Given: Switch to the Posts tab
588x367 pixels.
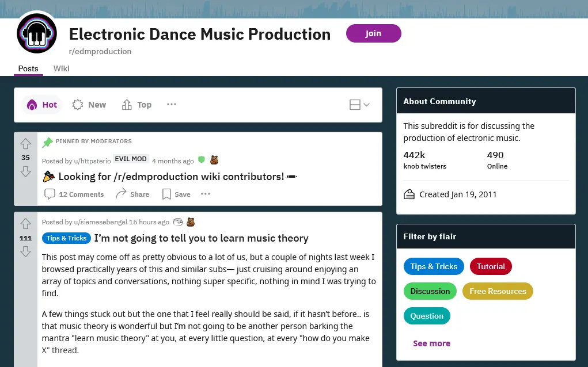Looking at the screenshot, I should pyautogui.click(x=28, y=68).
